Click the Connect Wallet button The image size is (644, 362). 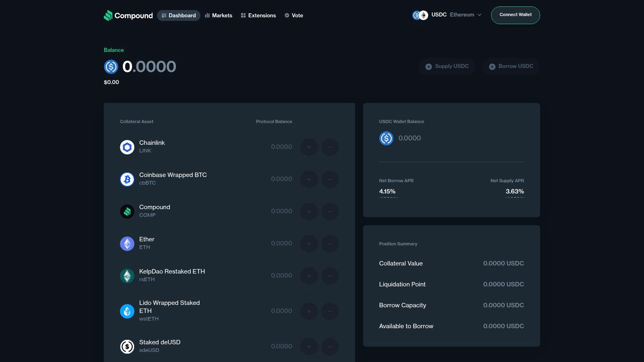point(516,15)
